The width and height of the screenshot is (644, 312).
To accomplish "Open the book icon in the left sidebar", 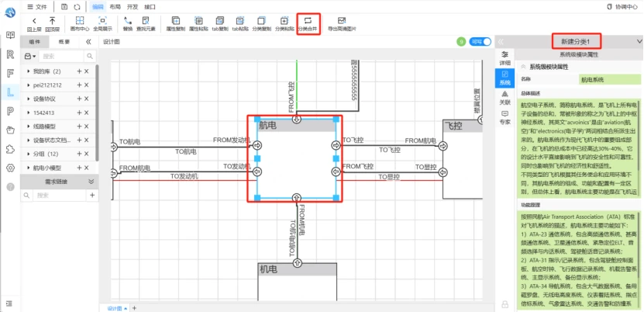I will (10, 36).
